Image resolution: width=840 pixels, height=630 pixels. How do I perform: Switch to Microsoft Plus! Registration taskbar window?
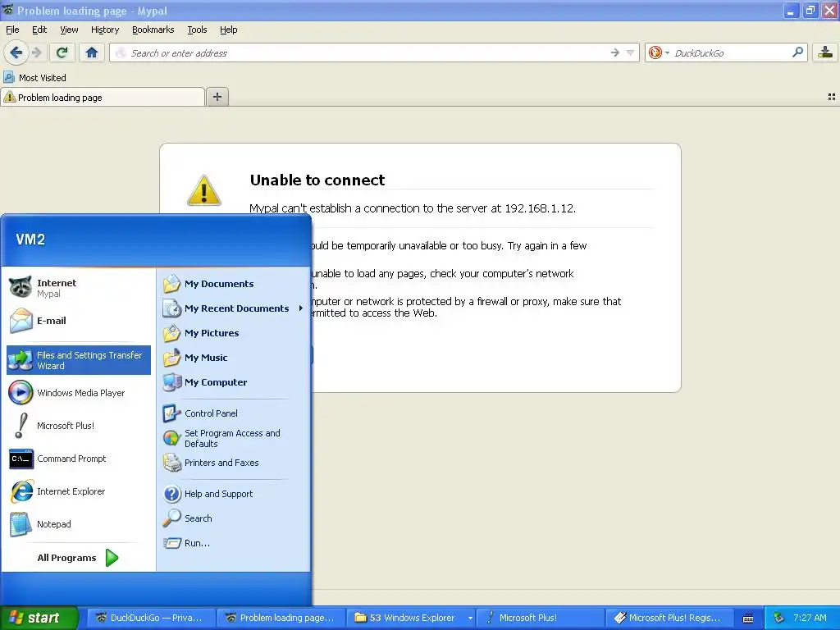[669, 618]
